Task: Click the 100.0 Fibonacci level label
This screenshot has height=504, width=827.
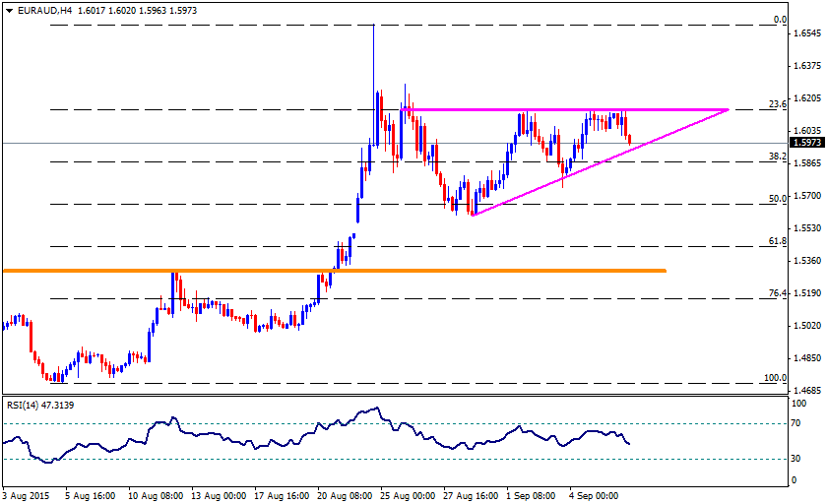Action: (776, 377)
